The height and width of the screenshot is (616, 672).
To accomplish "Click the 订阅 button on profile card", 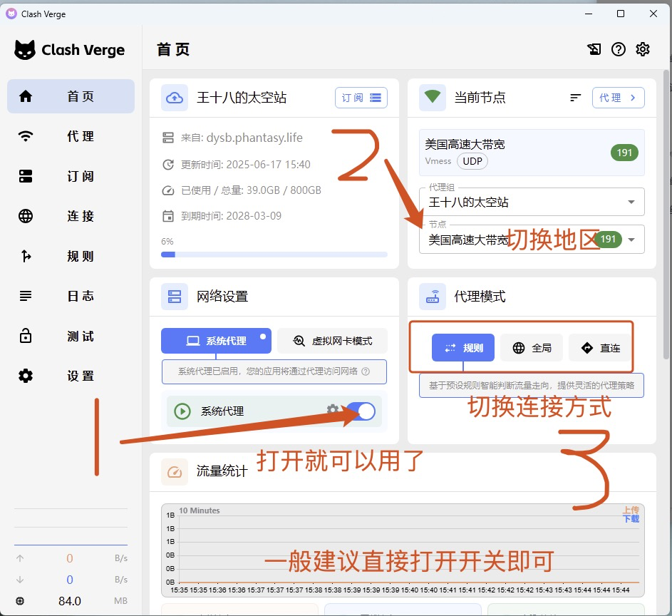I will click(x=361, y=98).
